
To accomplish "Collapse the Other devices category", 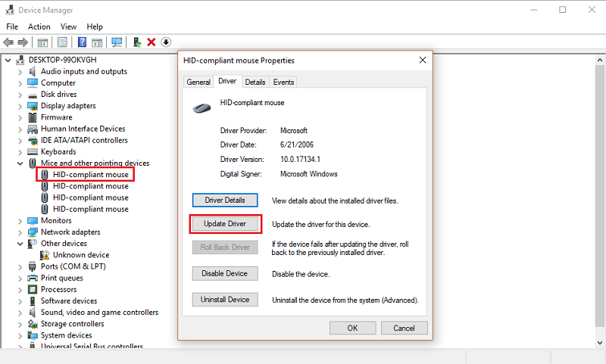I will coord(20,244).
